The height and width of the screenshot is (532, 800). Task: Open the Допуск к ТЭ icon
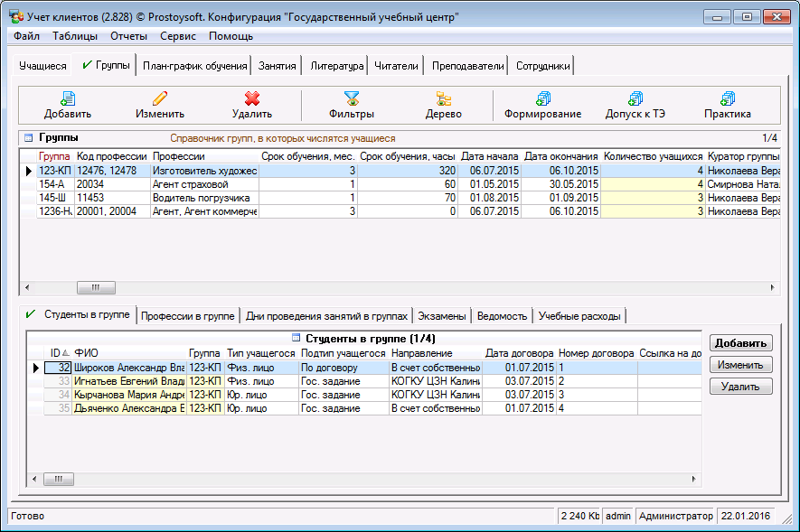[635, 98]
